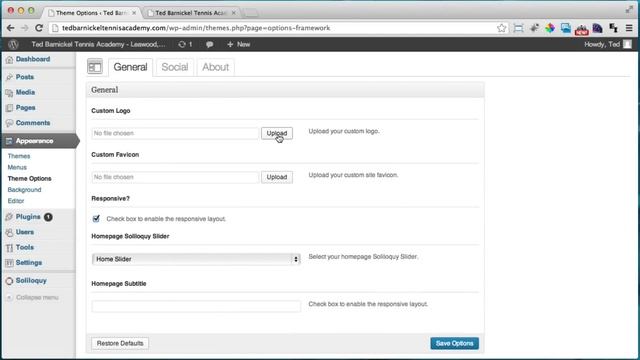Screen dimensions: 640x360
Task: Click the theme options layout icon
Action: click(95, 67)
